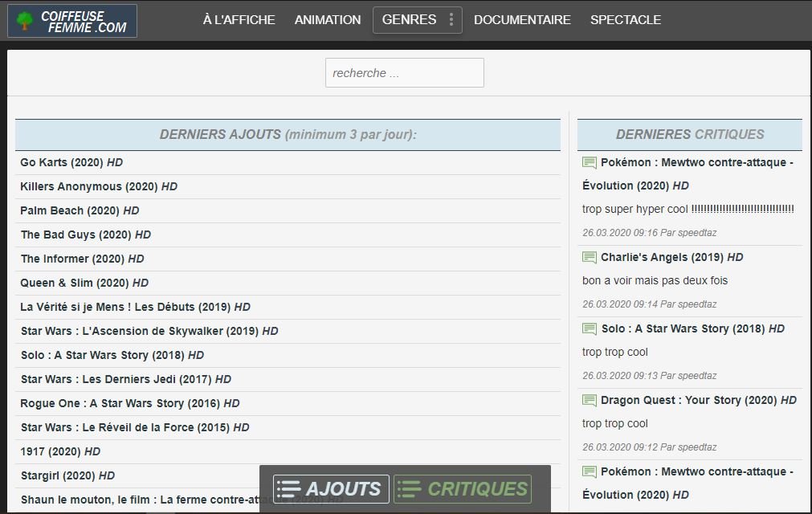Screen dimensions: 812x514
Task: Switch to the CRITIQUES view
Action: 463,489
